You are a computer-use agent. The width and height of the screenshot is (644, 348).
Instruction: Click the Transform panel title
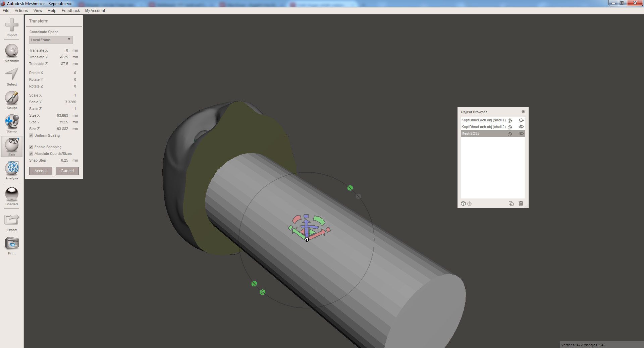point(39,21)
